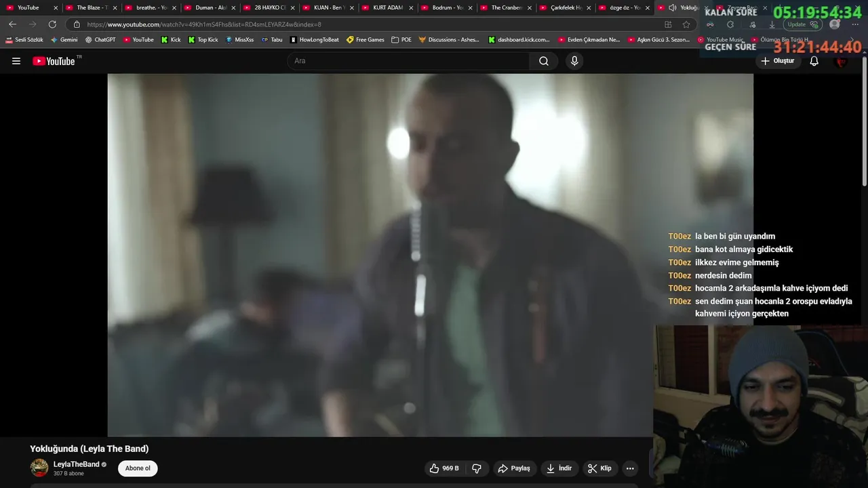The width and height of the screenshot is (868, 488).
Task: Open more actions three-dot menu under the video
Action: coord(630,468)
